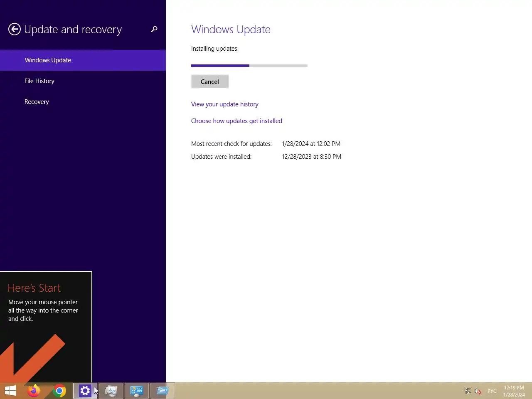Click the 12/28/2023 at 8:30 PM value
The image size is (532, 399).
(x=312, y=157)
